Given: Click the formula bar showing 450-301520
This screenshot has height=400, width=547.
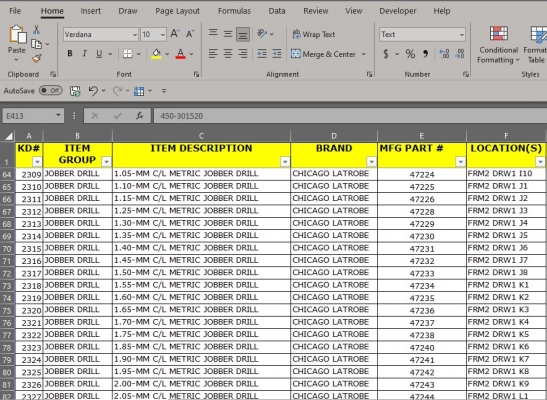Looking at the screenshot, I should click(x=350, y=116).
